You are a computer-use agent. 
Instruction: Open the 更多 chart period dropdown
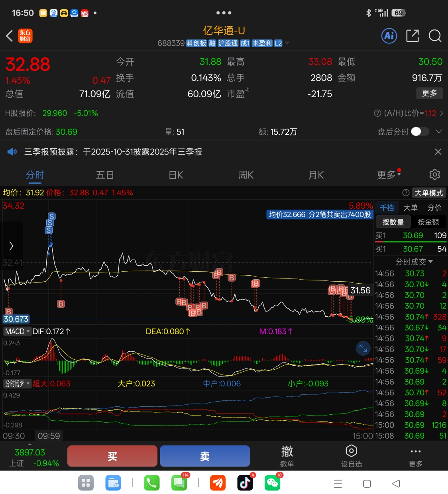(x=389, y=174)
